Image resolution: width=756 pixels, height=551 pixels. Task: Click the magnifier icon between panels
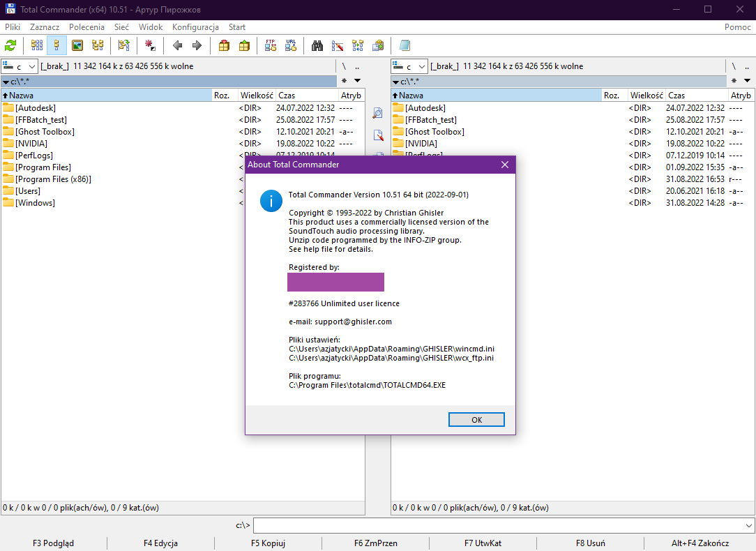pyautogui.click(x=378, y=113)
